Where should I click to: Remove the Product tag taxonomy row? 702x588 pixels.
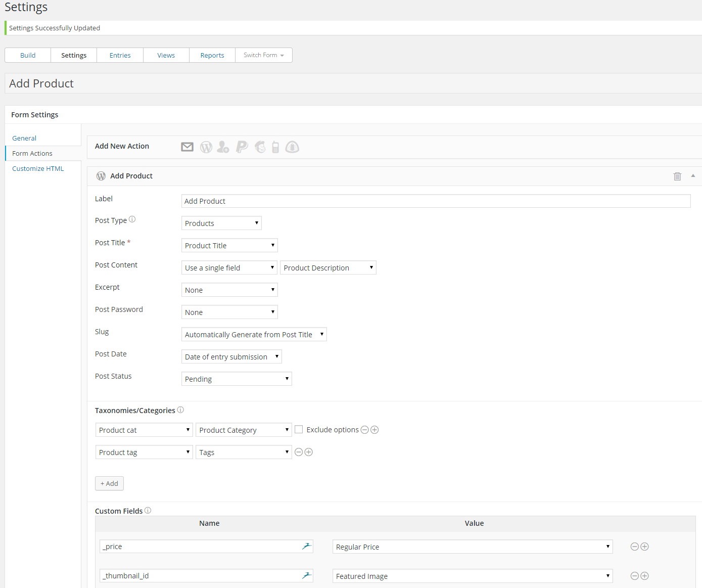tap(299, 452)
